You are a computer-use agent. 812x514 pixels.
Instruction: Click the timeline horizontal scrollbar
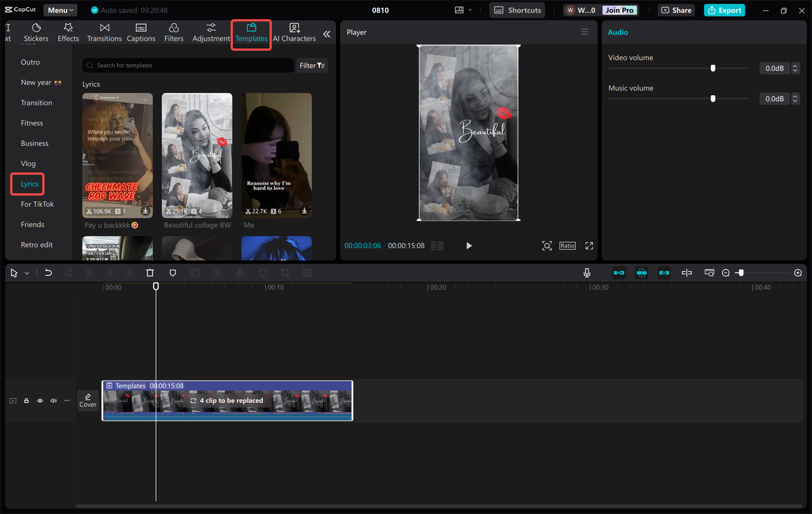[440, 506]
